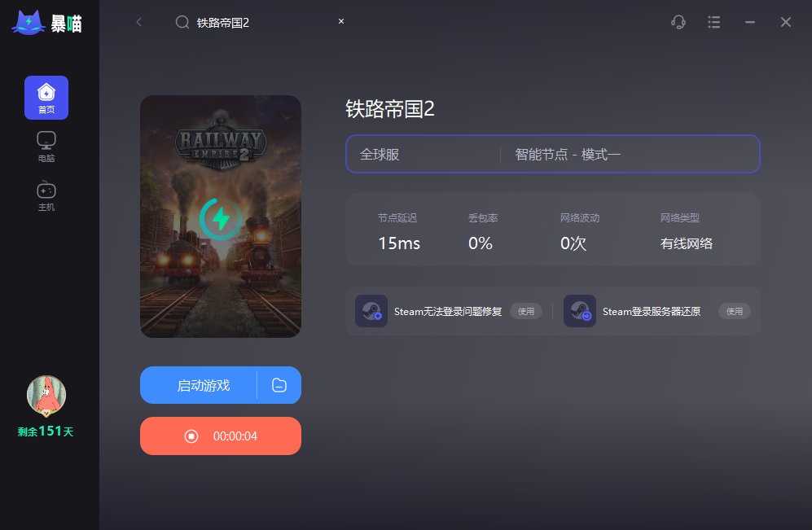
Task: Click the Railway Empire 2 cover art
Action: pyautogui.click(x=221, y=217)
